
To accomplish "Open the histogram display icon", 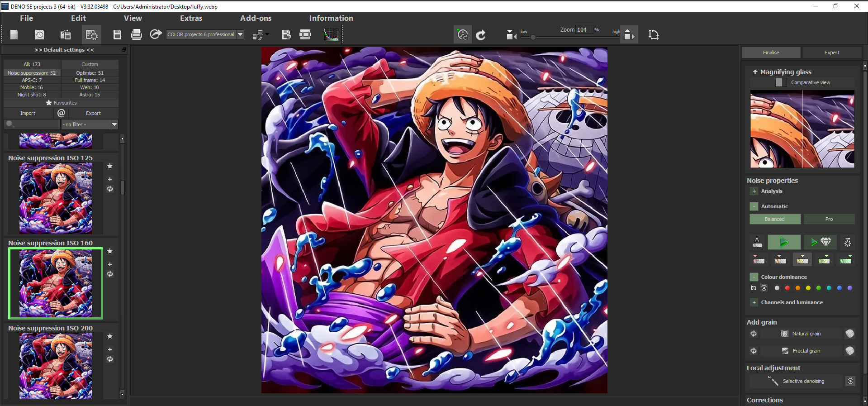I will (x=331, y=34).
